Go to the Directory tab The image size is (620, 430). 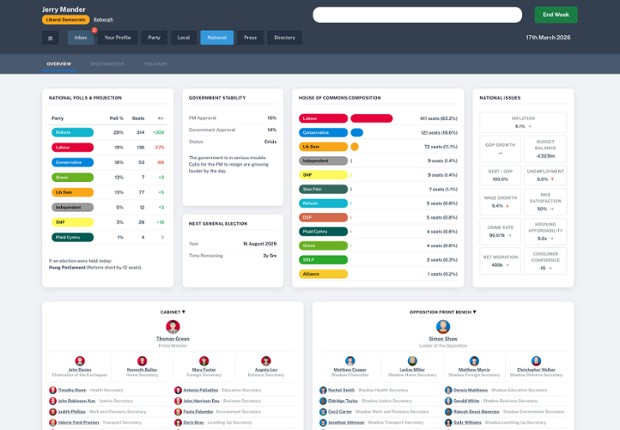(x=284, y=38)
